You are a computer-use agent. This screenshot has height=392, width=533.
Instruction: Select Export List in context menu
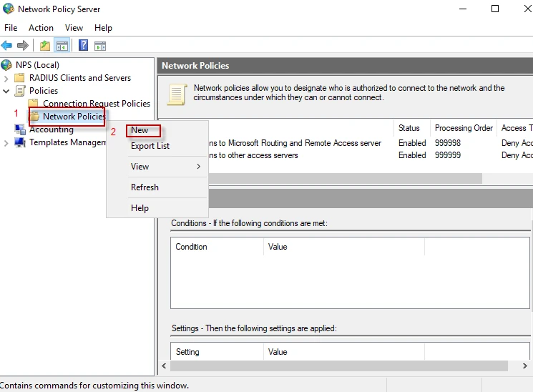point(150,146)
